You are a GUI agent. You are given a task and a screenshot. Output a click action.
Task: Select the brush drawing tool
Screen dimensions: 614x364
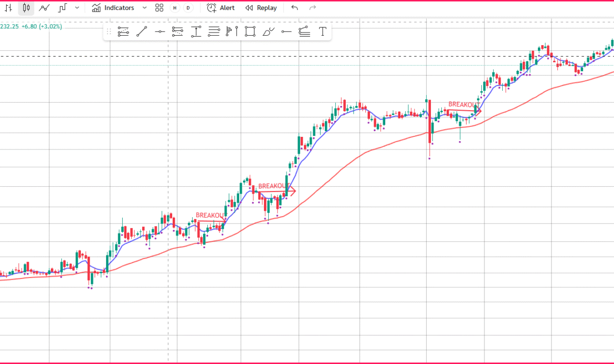point(268,31)
